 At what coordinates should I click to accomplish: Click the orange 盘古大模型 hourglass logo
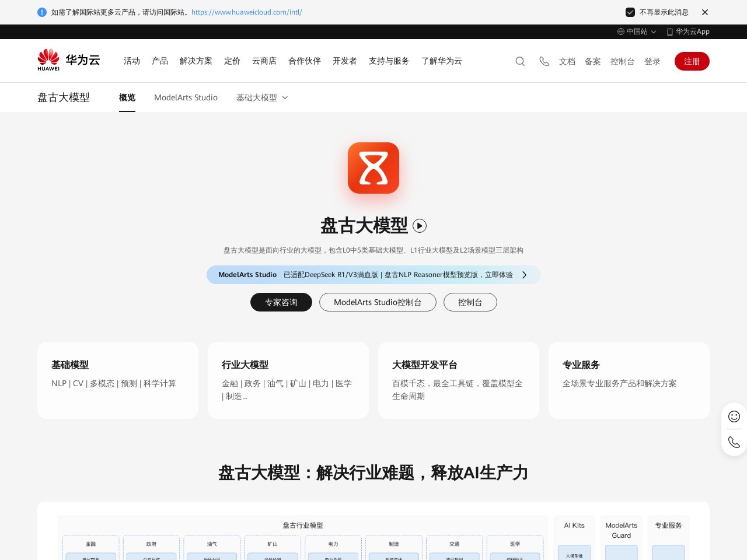click(x=373, y=168)
